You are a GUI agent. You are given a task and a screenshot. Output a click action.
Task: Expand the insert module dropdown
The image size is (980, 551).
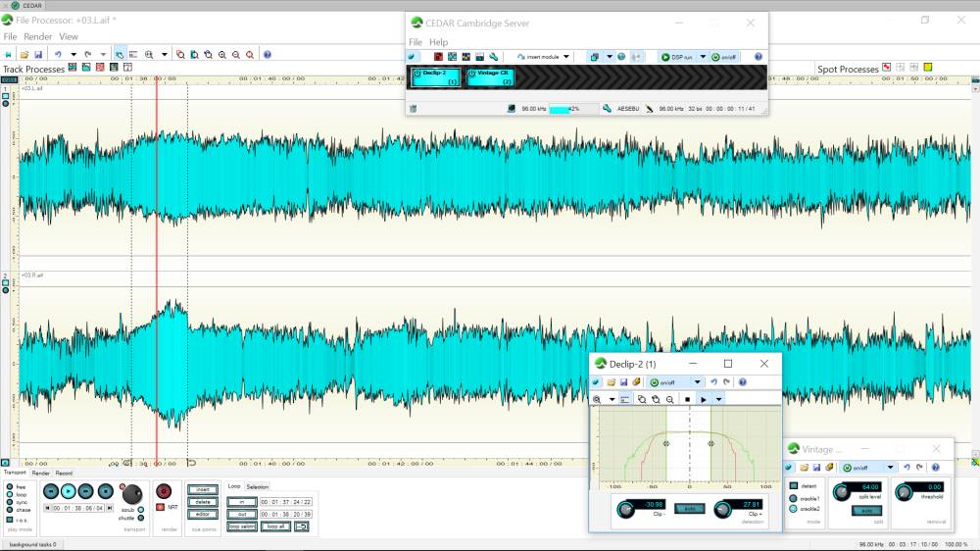coord(566,56)
